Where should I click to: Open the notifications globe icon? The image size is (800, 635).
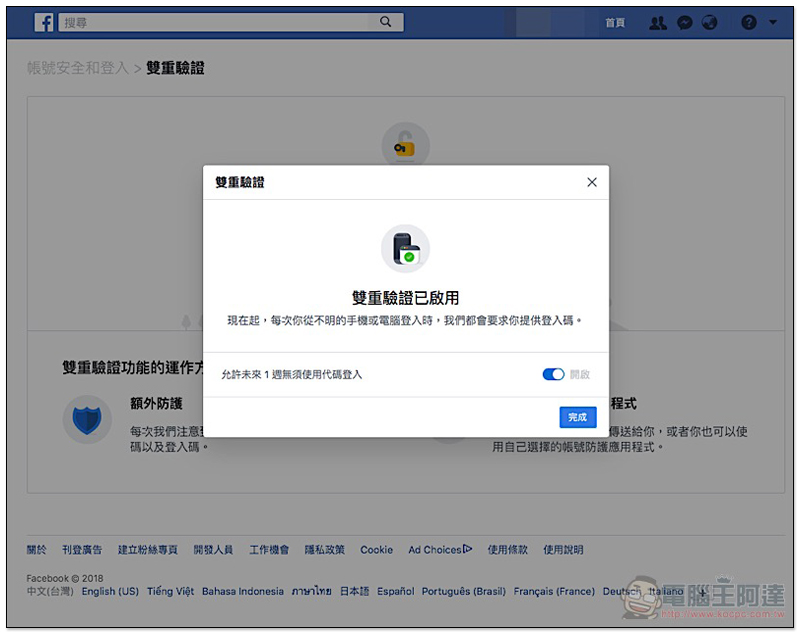tap(710, 22)
